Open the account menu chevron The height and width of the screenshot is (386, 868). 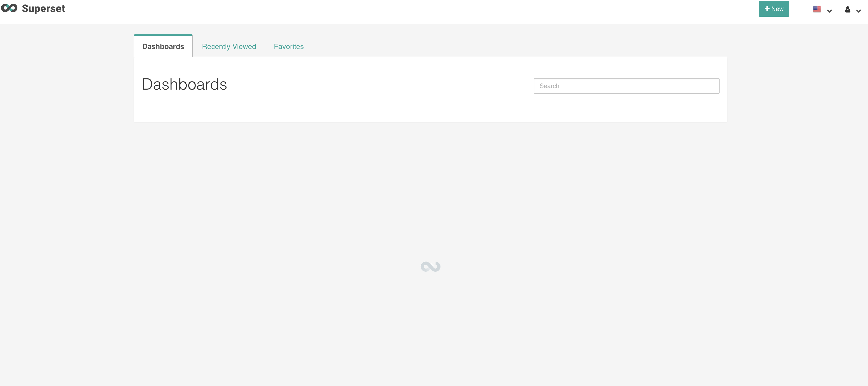click(860, 11)
